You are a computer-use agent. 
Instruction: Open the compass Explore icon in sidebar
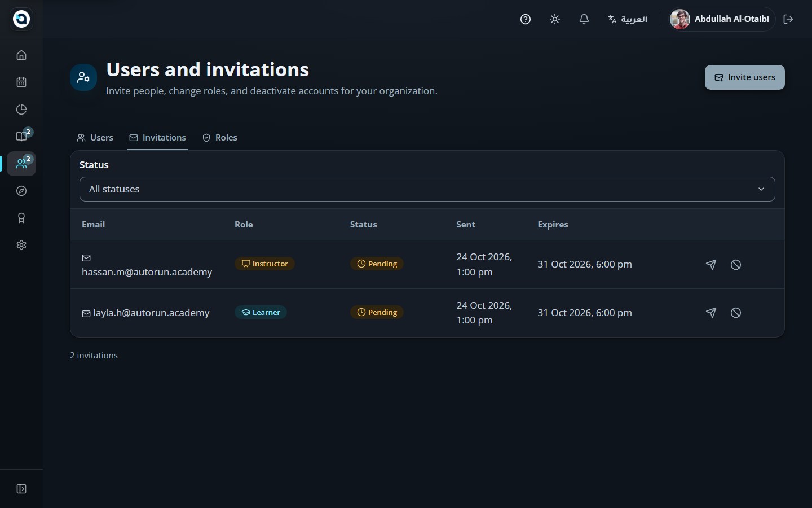click(21, 191)
